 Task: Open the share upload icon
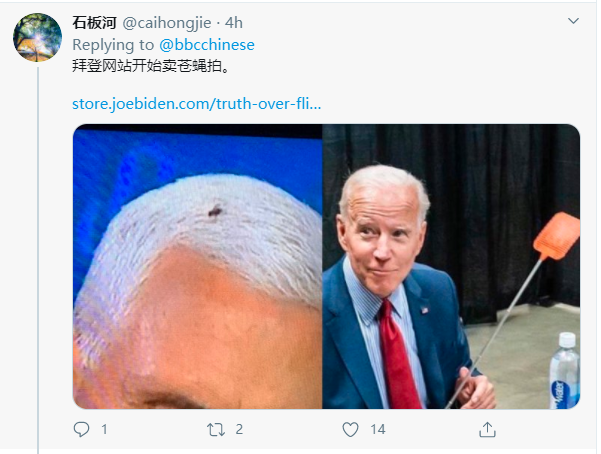(x=487, y=429)
